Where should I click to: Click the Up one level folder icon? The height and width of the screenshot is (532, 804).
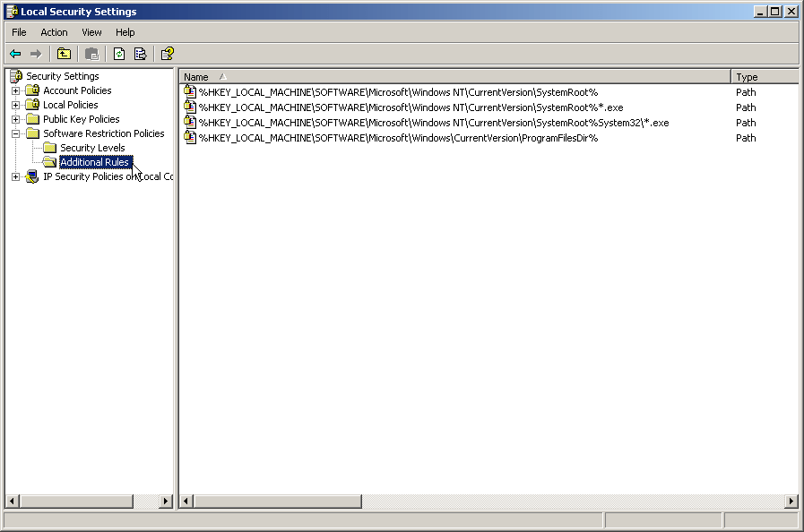(x=65, y=54)
